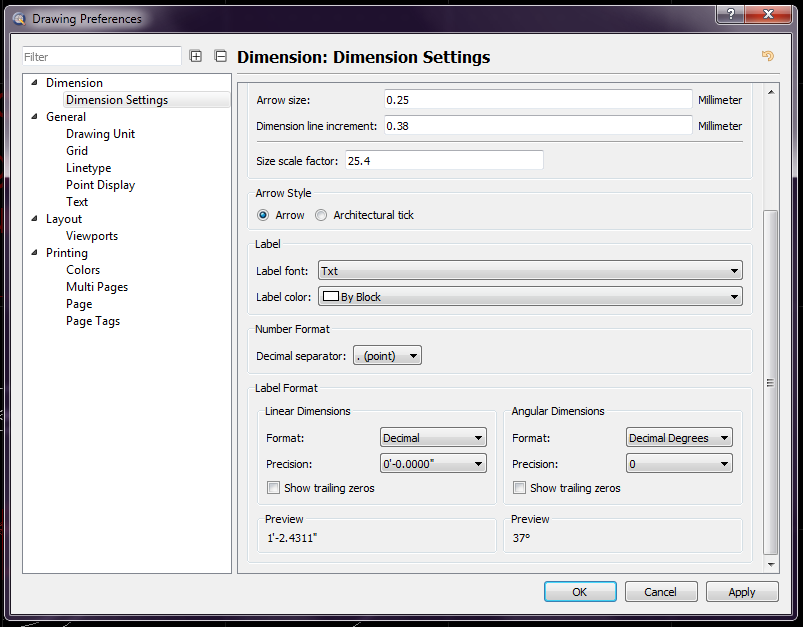803x627 pixels.
Task: Click the Drawing Preferences title icon
Action: pyautogui.click(x=19, y=19)
